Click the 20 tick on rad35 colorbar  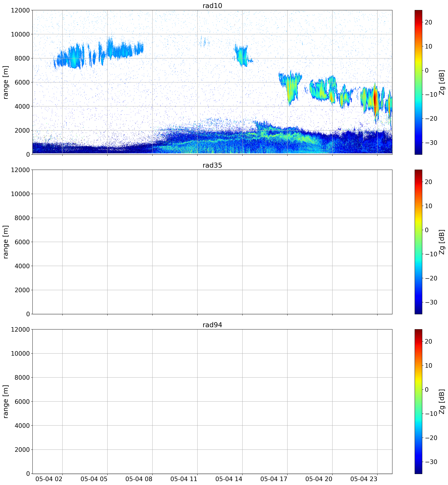click(428, 182)
